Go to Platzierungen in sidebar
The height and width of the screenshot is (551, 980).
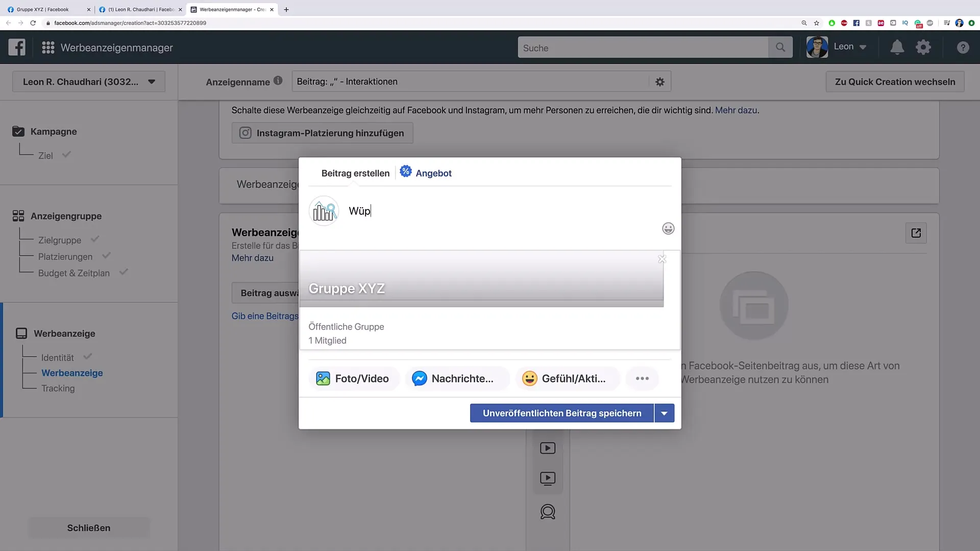click(65, 257)
